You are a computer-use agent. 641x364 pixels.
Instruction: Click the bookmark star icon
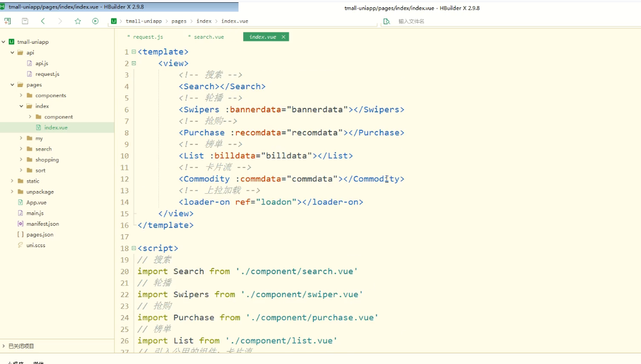78,21
